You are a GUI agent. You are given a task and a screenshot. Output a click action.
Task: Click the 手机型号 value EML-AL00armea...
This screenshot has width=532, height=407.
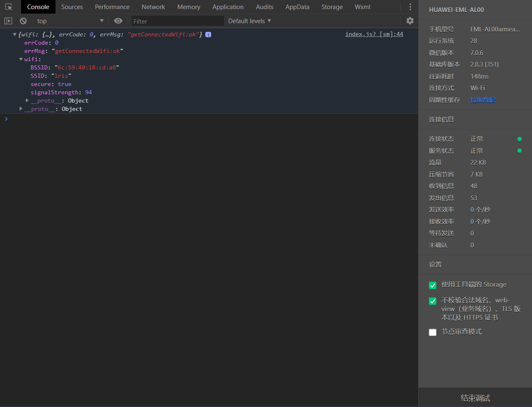pyautogui.click(x=495, y=29)
